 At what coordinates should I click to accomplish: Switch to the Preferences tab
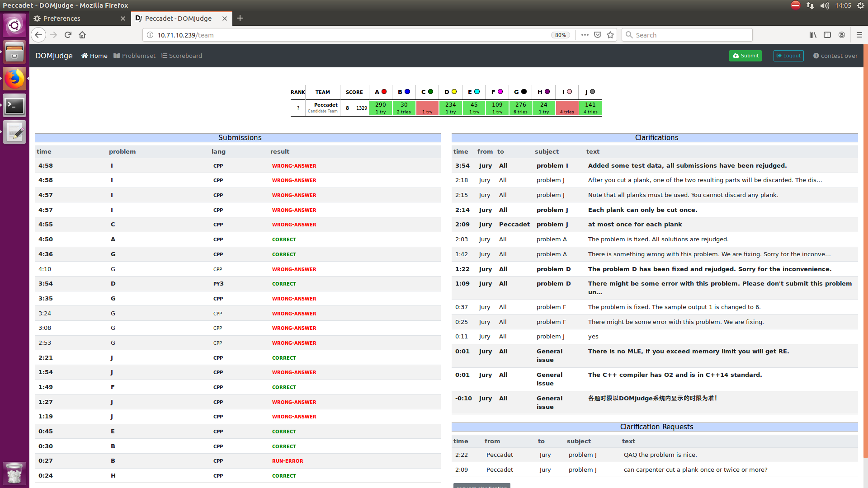(x=62, y=19)
